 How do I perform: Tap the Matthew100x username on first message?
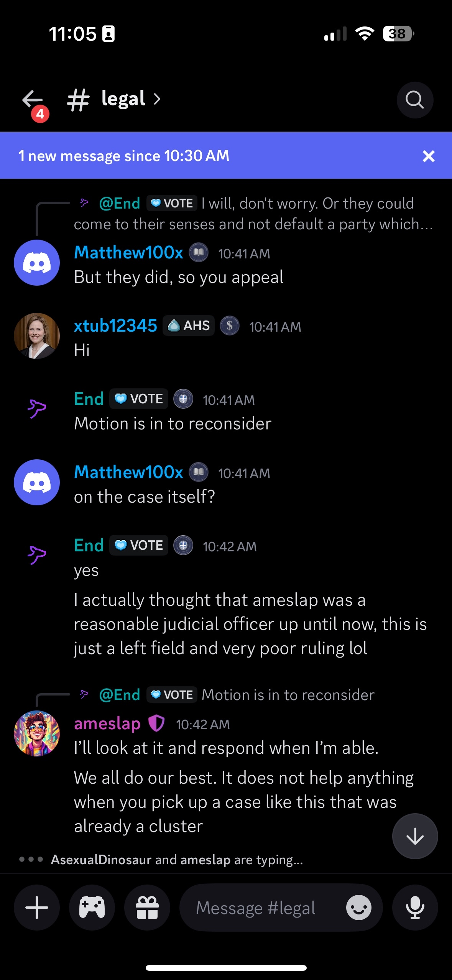[x=128, y=253]
